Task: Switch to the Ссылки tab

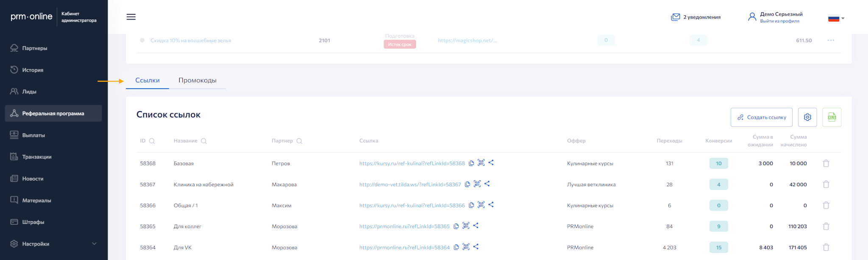Action: tap(147, 80)
